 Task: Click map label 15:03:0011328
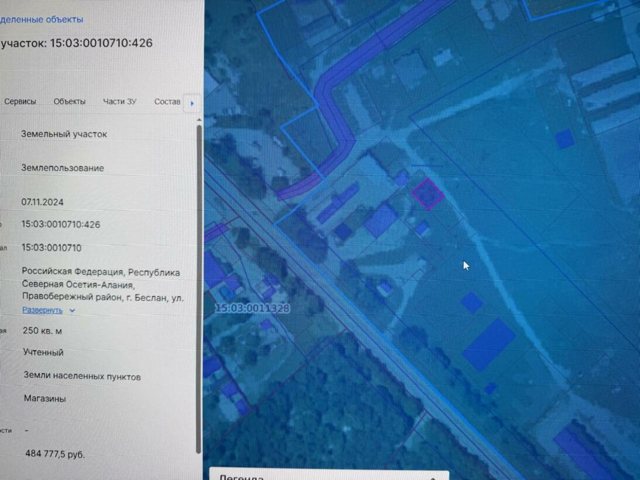pos(253,308)
